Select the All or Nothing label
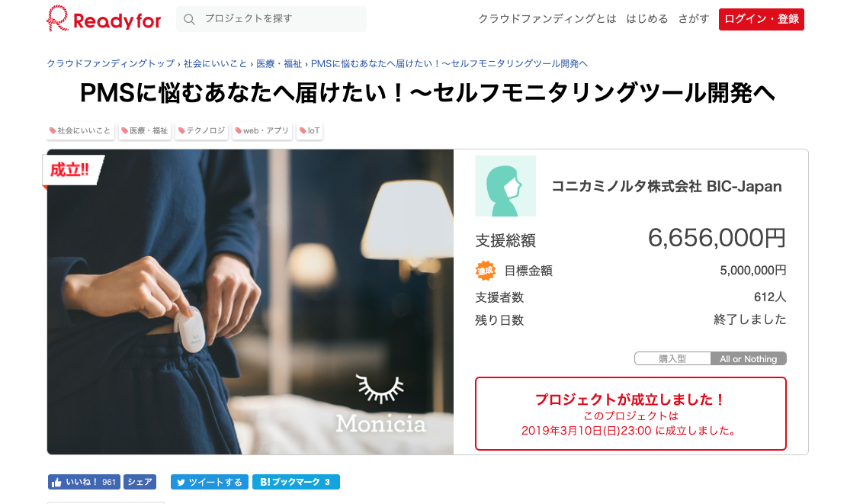Image resolution: width=863 pixels, height=504 pixels. coord(748,358)
